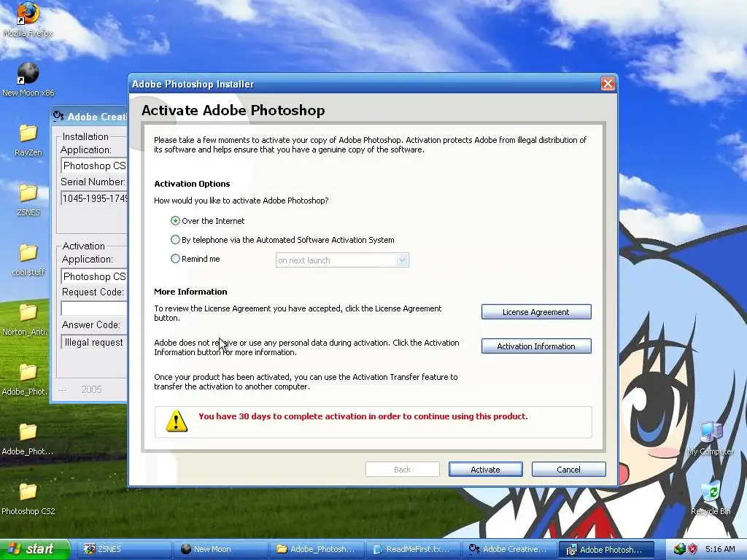Image resolution: width=747 pixels, height=560 pixels.
Task: Click the red security shield tray icon
Action: coord(693,549)
